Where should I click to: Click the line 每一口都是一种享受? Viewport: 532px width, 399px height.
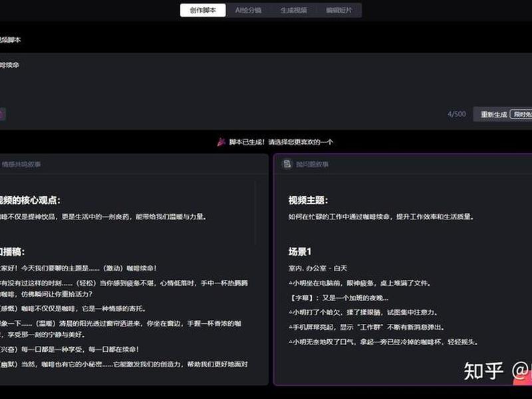(x=70, y=349)
